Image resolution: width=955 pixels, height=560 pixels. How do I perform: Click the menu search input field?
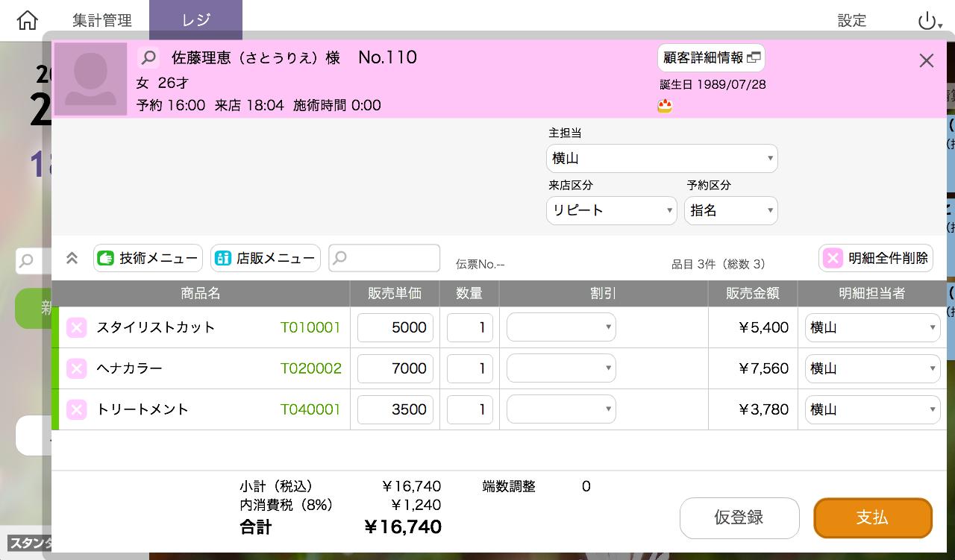384,258
